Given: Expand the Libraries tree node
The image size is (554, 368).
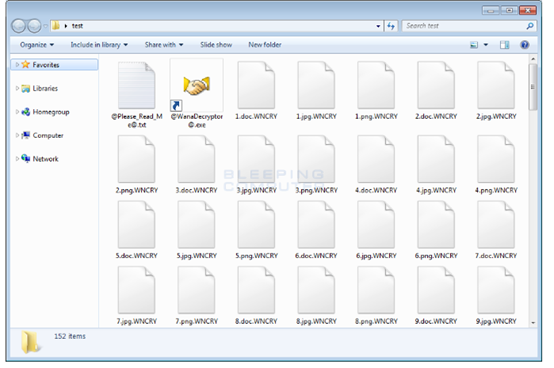Looking at the screenshot, I should (x=17, y=88).
